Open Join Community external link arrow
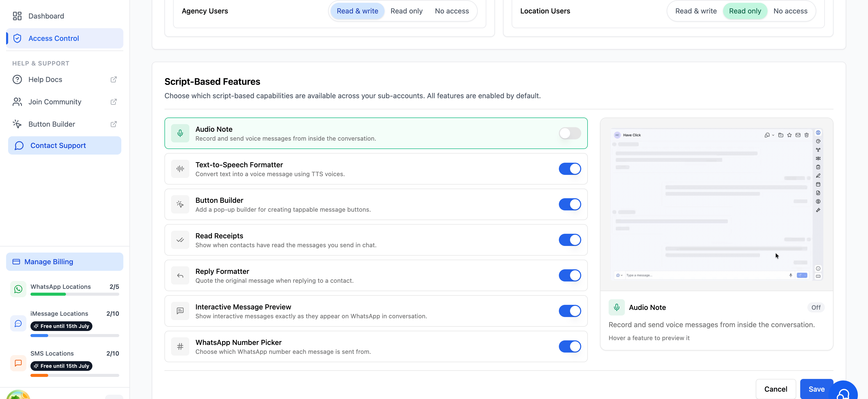The width and height of the screenshot is (868, 399). click(x=113, y=102)
